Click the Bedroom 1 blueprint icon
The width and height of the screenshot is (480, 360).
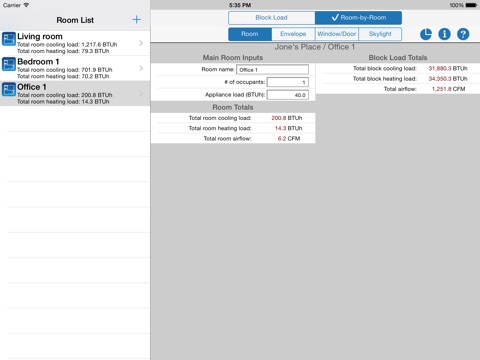[9, 64]
